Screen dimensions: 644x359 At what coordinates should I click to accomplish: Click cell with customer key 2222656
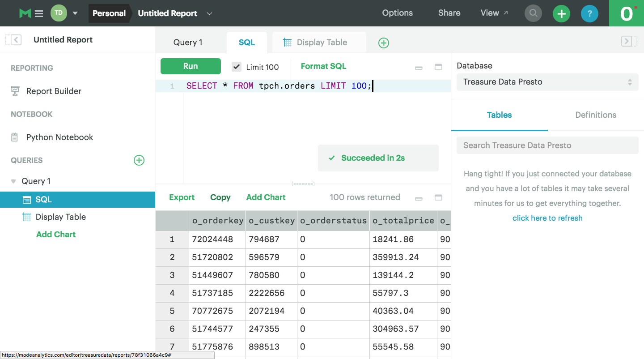click(x=271, y=293)
